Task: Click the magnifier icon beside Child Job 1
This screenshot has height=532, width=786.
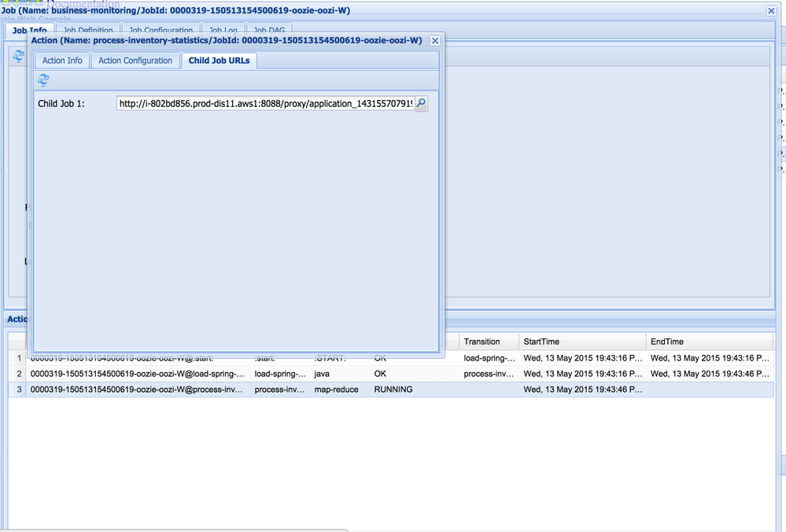Action: point(420,103)
